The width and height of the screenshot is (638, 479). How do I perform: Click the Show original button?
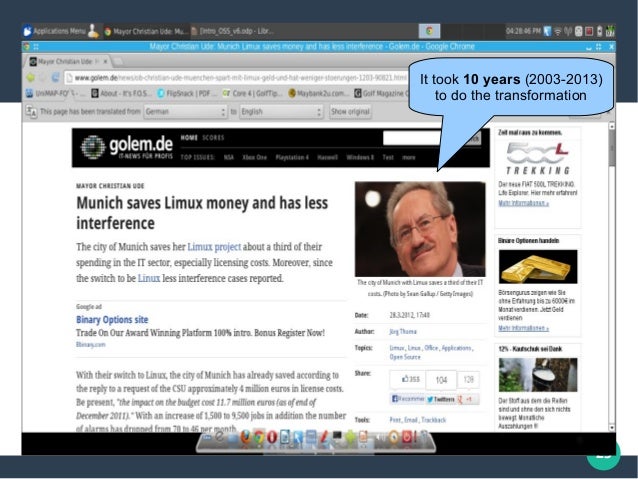[350, 112]
